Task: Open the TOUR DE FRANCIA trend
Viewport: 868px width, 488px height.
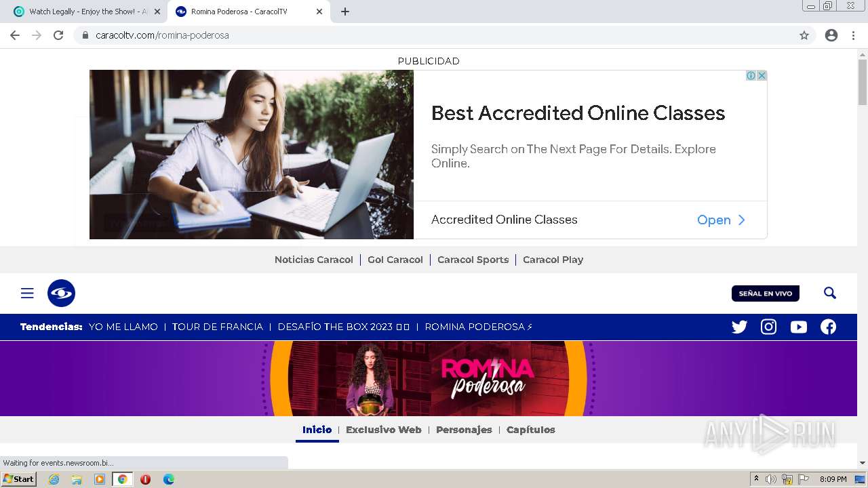Action: (x=218, y=327)
